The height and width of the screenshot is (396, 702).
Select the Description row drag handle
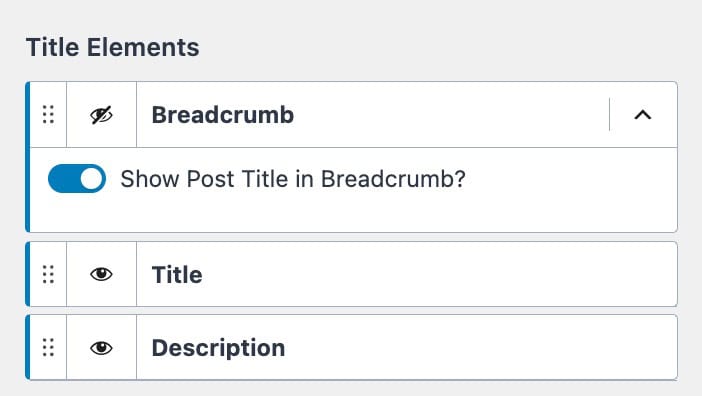coord(48,348)
